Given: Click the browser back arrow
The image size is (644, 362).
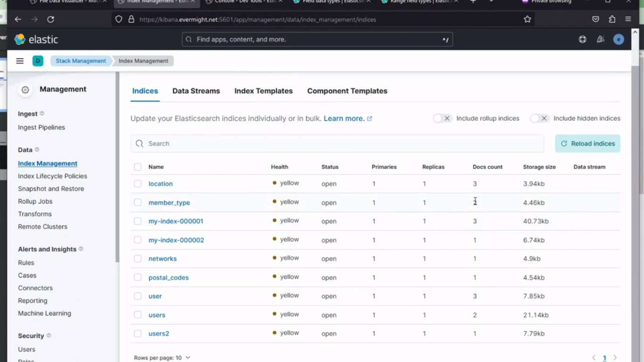Looking at the screenshot, I should coord(18,19).
